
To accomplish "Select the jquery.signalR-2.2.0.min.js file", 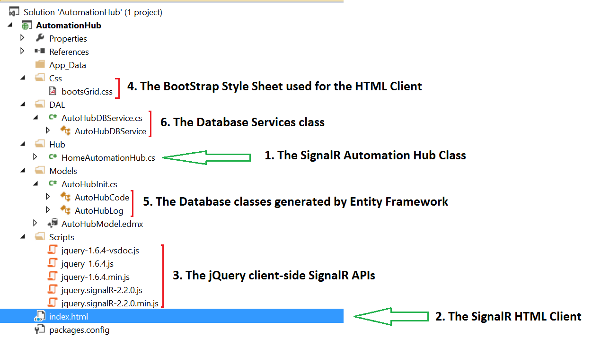I will point(109,303).
